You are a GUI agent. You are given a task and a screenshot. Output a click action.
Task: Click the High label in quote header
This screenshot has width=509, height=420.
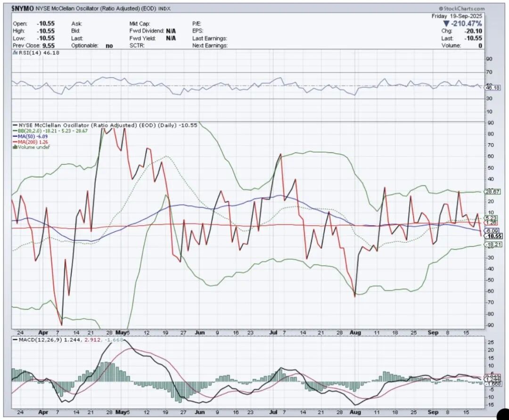(x=19, y=31)
